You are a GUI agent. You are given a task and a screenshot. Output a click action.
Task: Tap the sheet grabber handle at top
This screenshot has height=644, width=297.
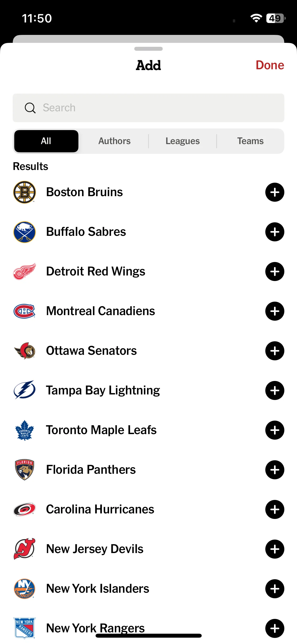click(148, 49)
